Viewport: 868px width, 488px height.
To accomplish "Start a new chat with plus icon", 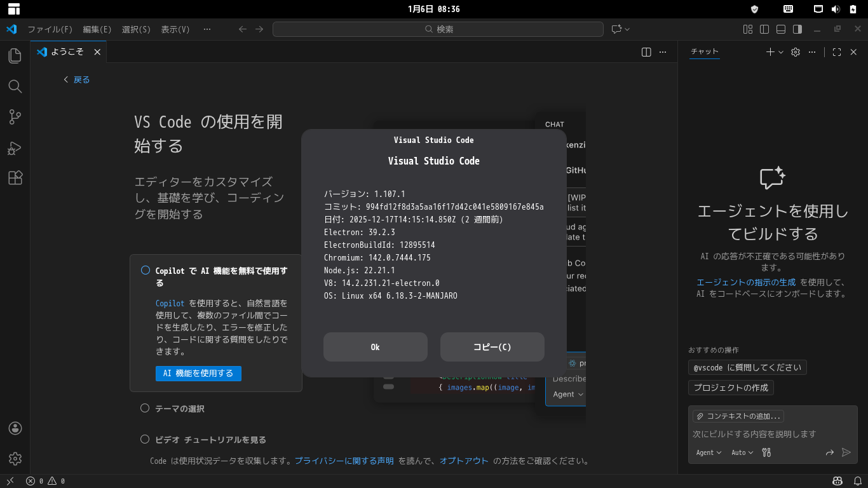I will point(770,52).
